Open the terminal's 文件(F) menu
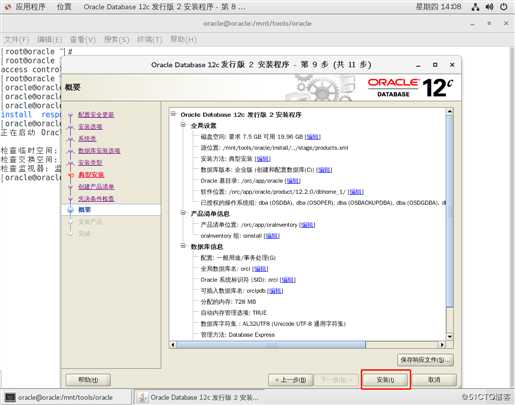 16,39
